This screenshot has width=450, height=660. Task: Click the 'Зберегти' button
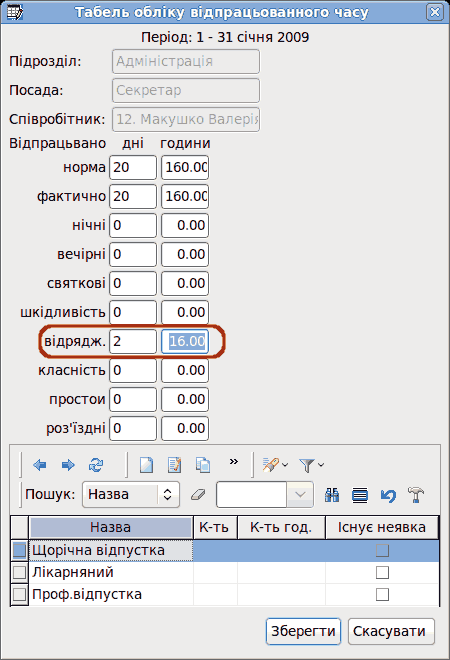tap(303, 631)
